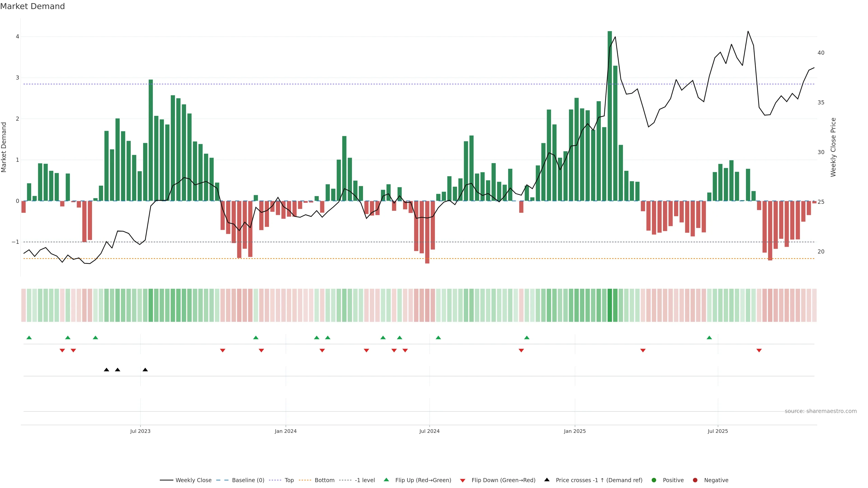The height and width of the screenshot is (488, 868).
Task: Click the Jul 2023 x-axis label
Action: [140, 431]
